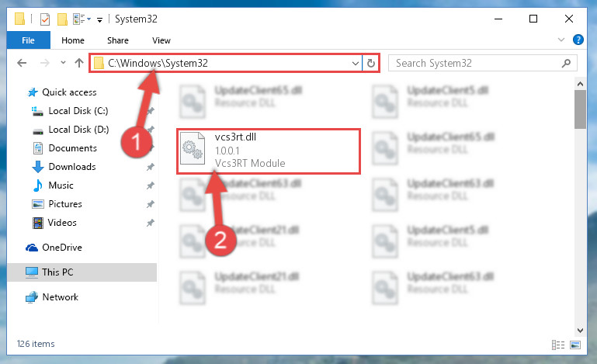Viewport: 597px width, 364px height.
Task: Click the search magnifier icon
Action: tap(566, 63)
